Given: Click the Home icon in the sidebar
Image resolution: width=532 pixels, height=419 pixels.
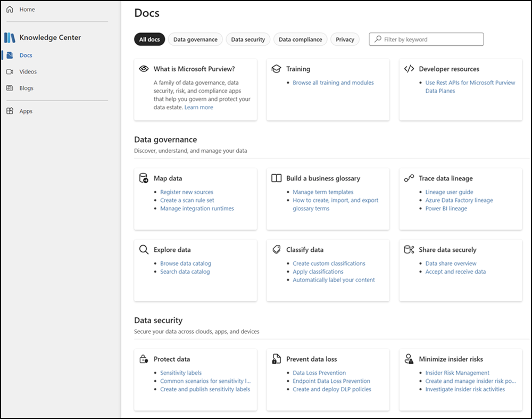Looking at the screenshot, I should (9, 9).
